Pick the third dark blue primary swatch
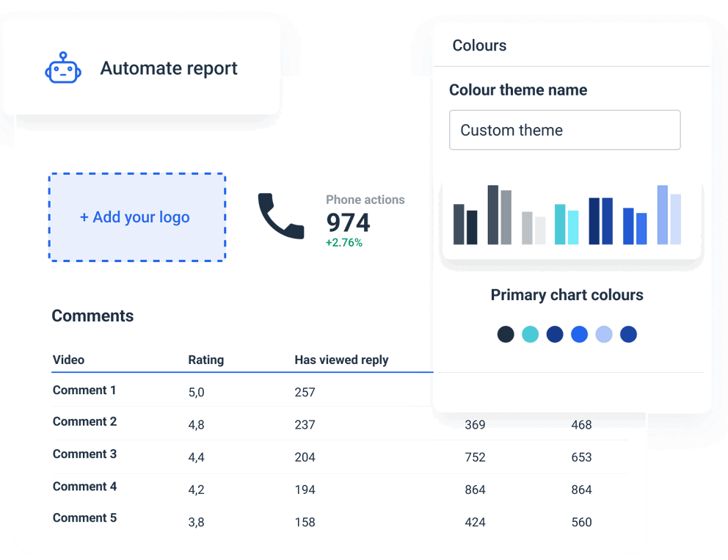The height and width of the screenshot is (560, 728). pyautogui.click(x=555, y=335)
